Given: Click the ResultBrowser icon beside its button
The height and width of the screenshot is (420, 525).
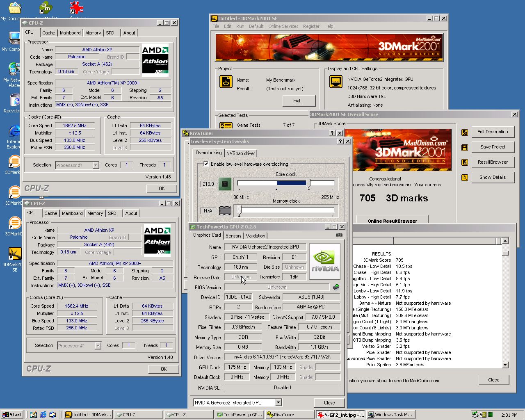Looking at the screenshot, I should pos(465,162).
